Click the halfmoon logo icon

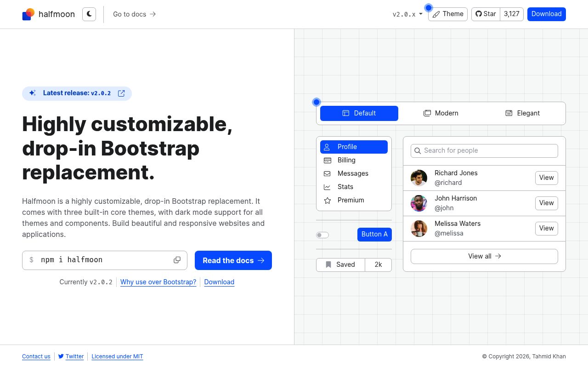tap(28, 14)
